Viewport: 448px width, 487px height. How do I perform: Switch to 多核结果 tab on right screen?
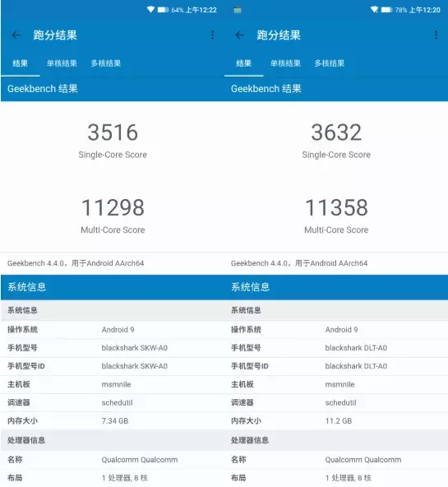click(x=329, y=63)
